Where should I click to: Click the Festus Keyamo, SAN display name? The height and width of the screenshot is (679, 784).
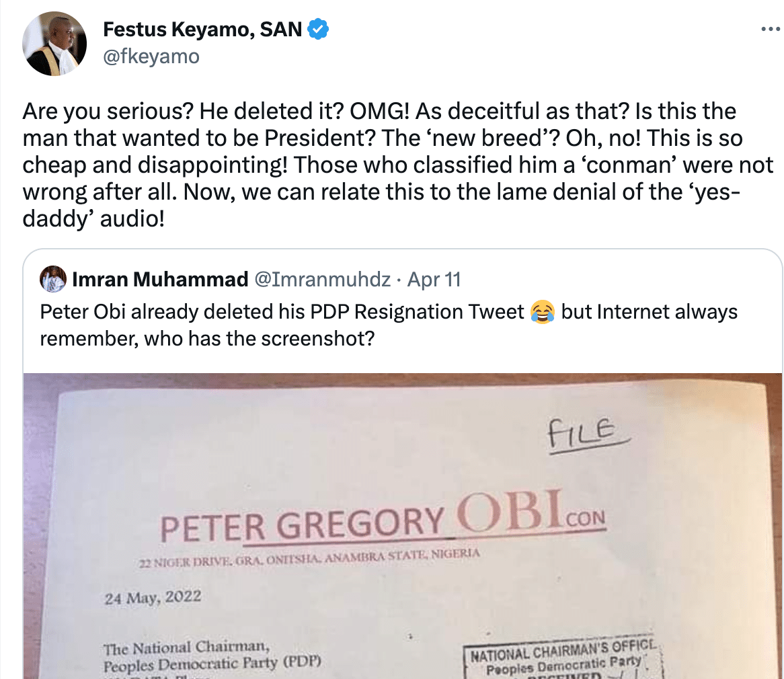pos(202,29)
